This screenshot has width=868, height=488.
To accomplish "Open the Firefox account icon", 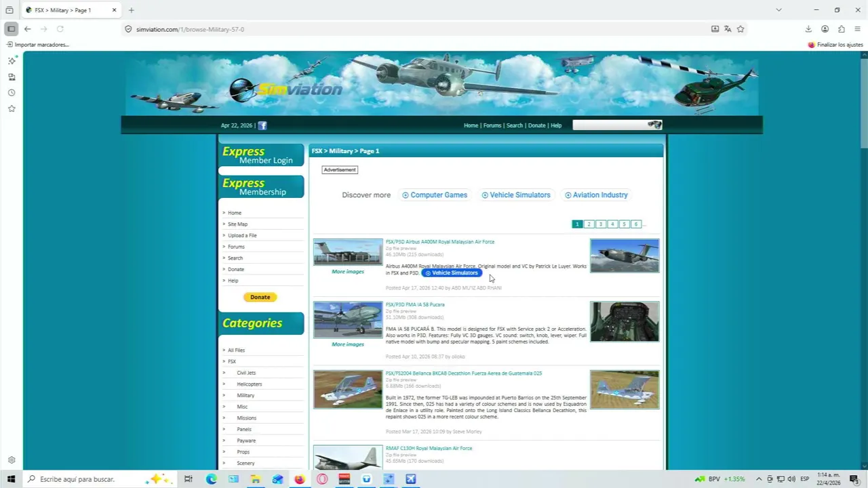I will pos(825,29).
